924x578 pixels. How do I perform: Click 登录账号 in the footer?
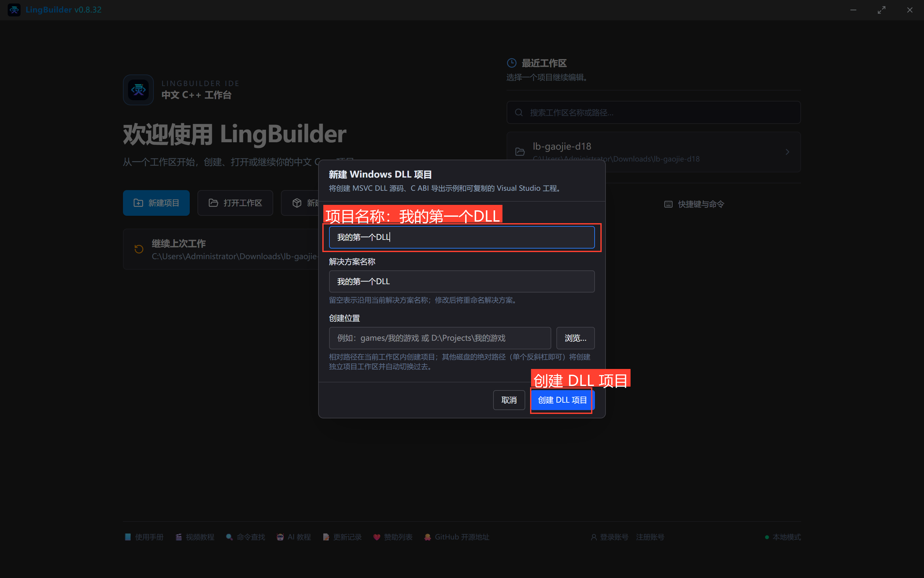609,537
